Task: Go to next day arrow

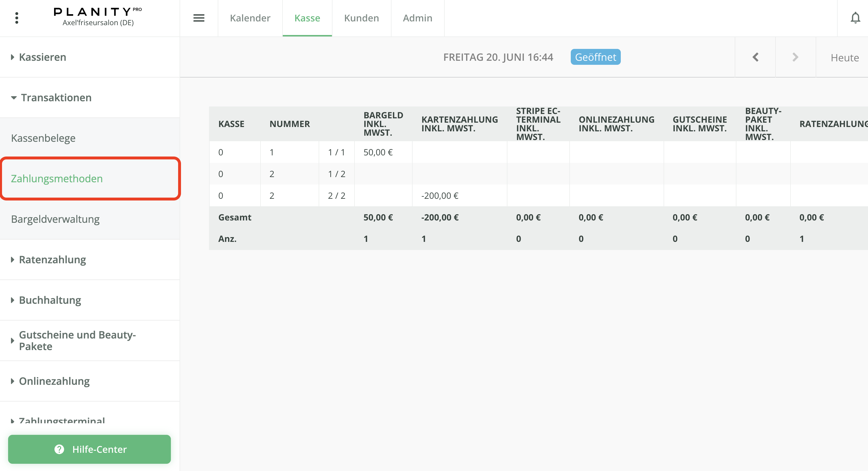Action: tap(795, 57)
